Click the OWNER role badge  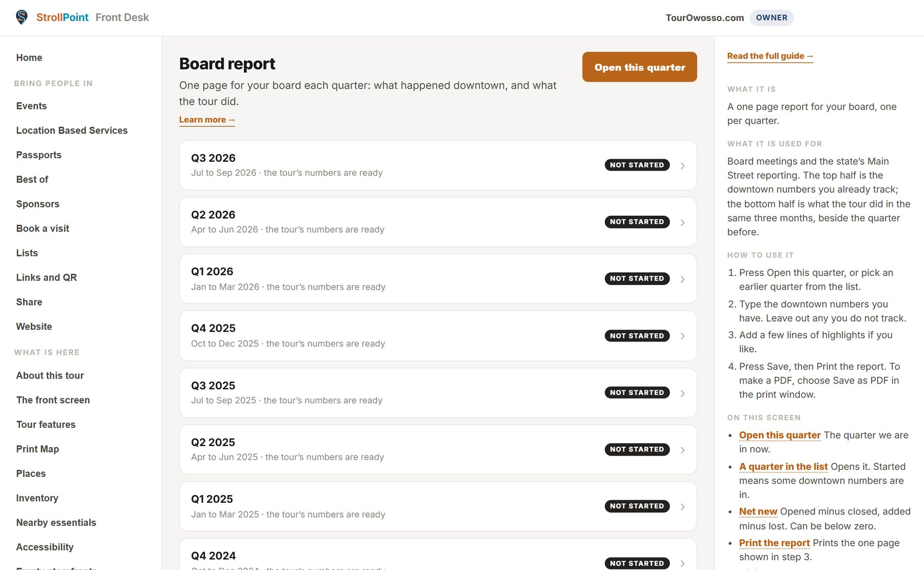pyautogui.click(x=772, y=17)
